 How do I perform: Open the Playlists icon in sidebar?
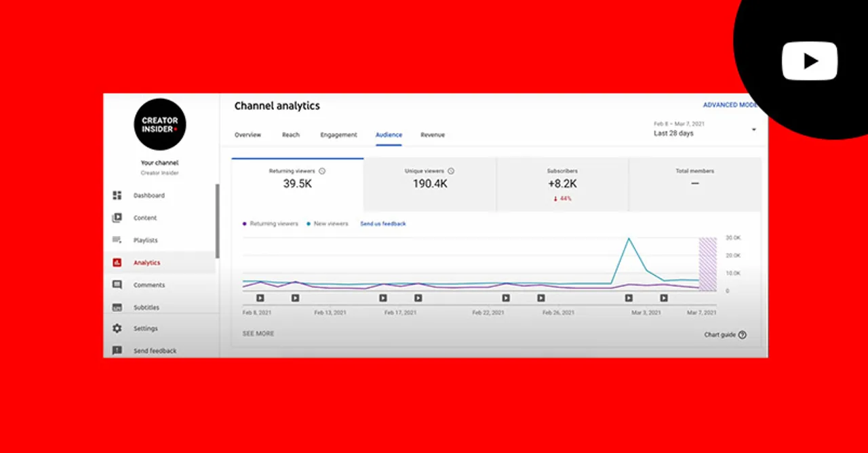click(x=117, y=240)
